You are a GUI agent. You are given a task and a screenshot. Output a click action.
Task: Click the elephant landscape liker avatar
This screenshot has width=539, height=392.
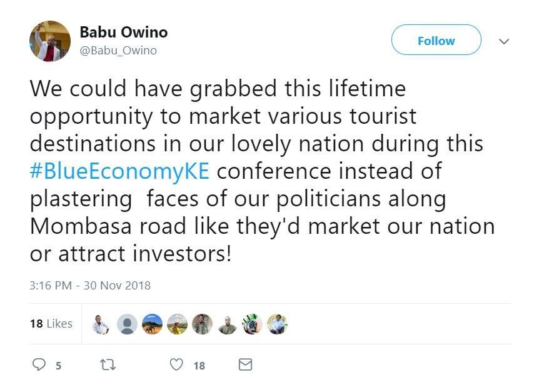[152, 324]
